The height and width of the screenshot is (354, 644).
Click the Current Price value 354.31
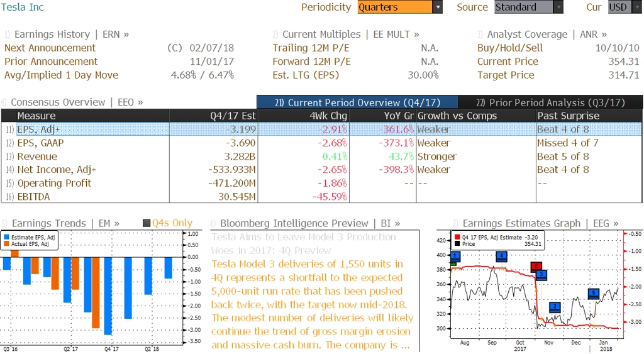click(624, 61)
